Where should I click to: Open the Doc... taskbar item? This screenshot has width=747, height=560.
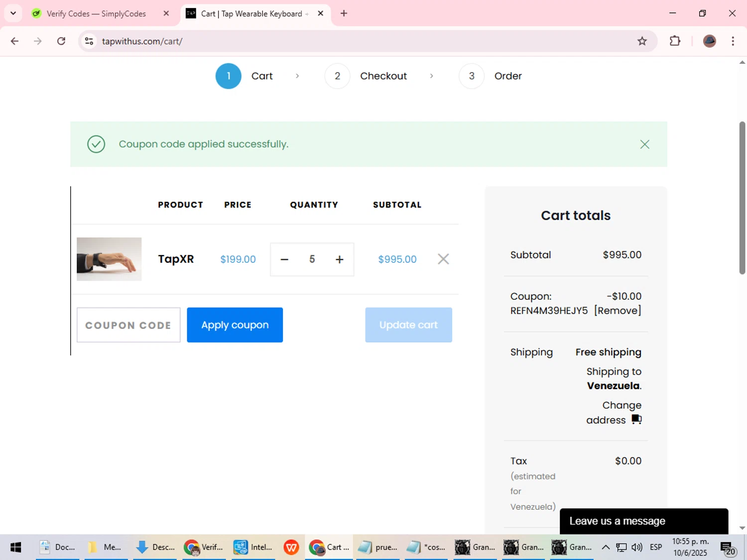click(x=57, y=548)
